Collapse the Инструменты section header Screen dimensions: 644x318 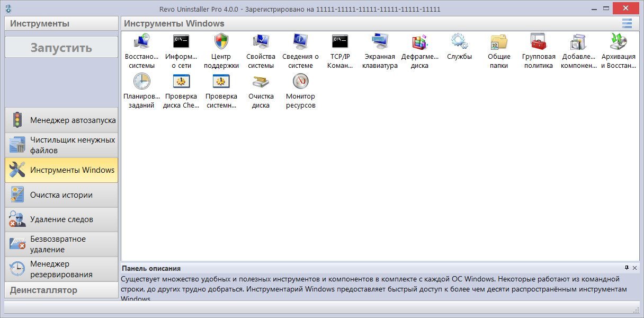tap(61, 23)
